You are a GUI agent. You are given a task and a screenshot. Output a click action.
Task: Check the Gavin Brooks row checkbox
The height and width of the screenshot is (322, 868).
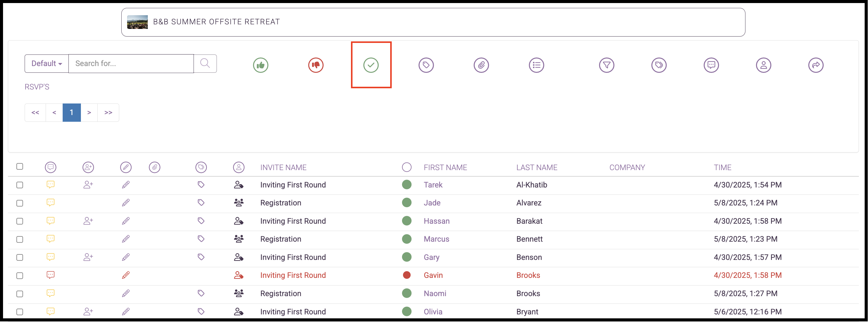(20, 276)
